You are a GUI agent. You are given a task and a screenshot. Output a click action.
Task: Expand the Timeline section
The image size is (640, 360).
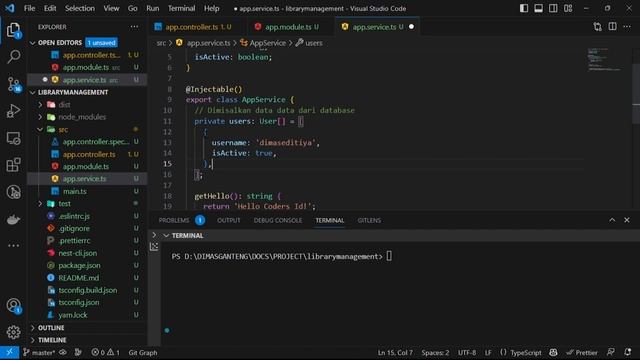(52, 340)
